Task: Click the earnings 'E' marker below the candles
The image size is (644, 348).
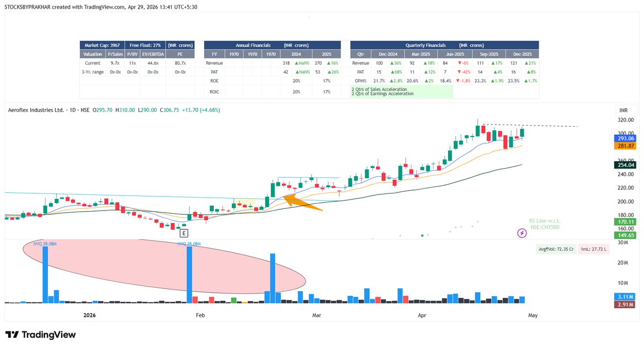Action: (x=184, y=234)
